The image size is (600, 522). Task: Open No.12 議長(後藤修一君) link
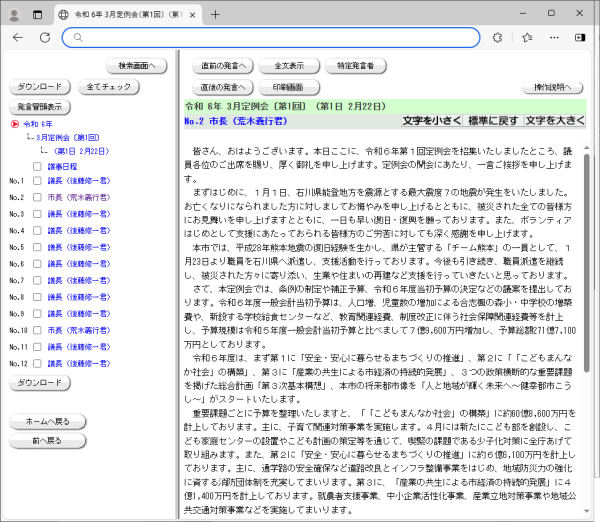point(79,364)
